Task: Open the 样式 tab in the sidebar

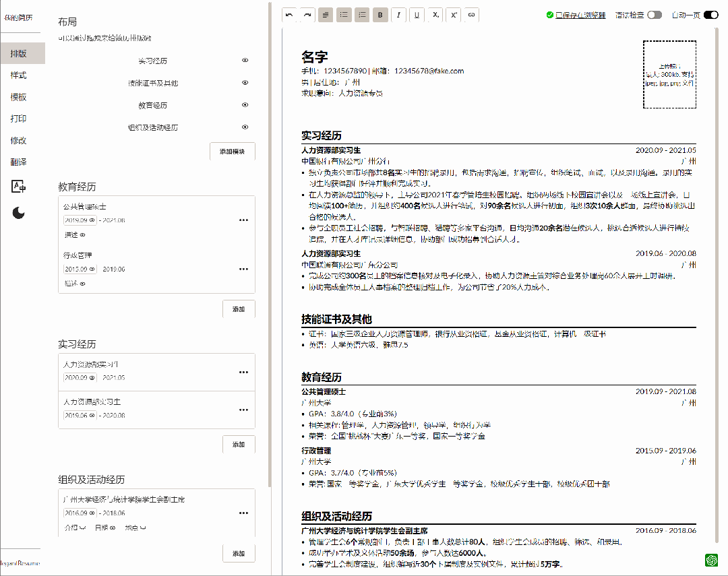Action: tap(19, 75)
